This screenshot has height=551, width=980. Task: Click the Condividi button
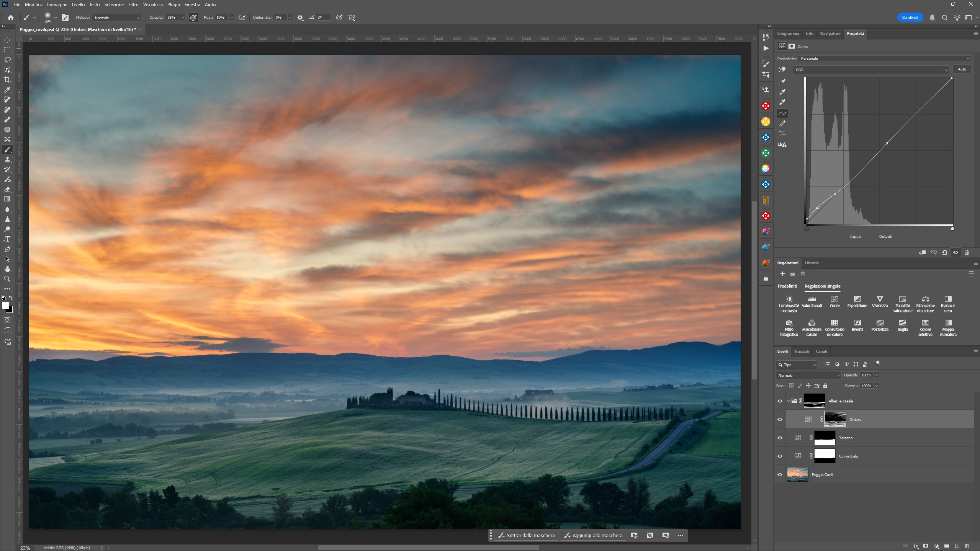click(x=910, y=18)
